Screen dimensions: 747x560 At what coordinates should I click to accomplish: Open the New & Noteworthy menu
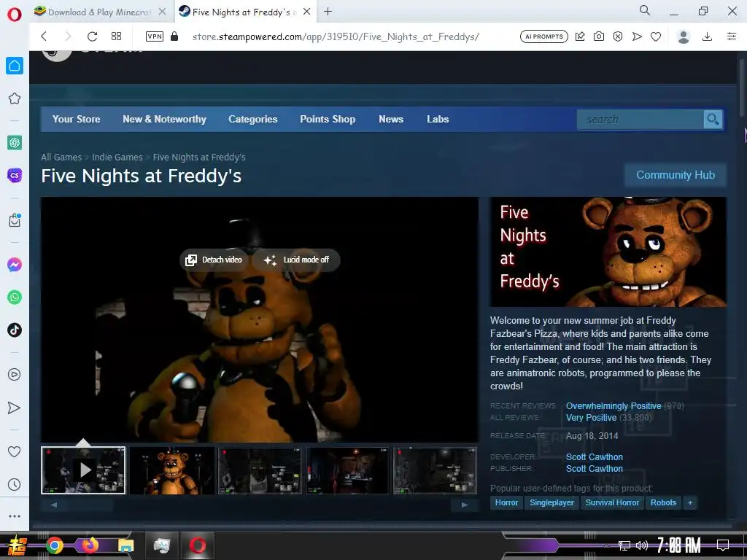coord(164,119)
